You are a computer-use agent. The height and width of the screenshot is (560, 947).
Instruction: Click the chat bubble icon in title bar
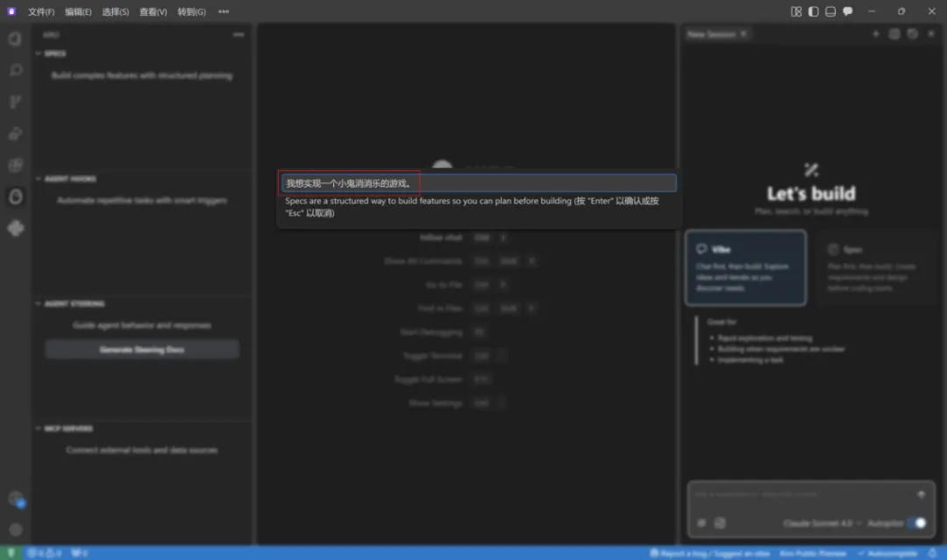pyautogui.click(x=847, y=11)
